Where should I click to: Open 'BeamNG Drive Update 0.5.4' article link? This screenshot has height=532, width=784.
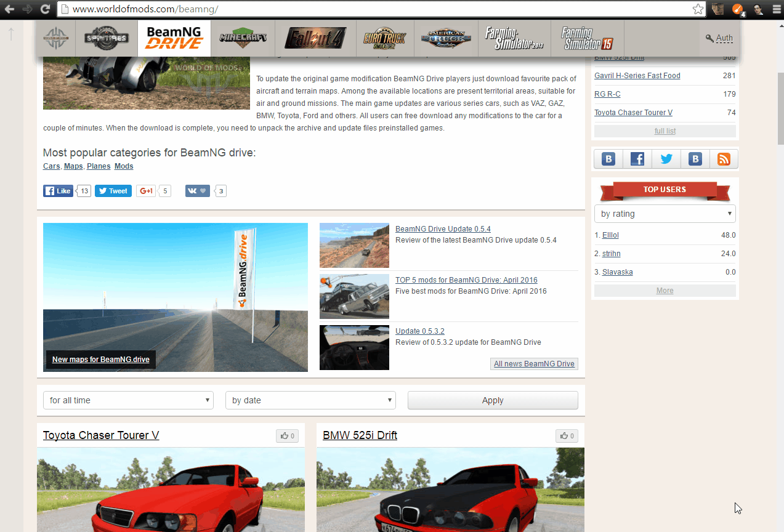(x=443, y=229)
